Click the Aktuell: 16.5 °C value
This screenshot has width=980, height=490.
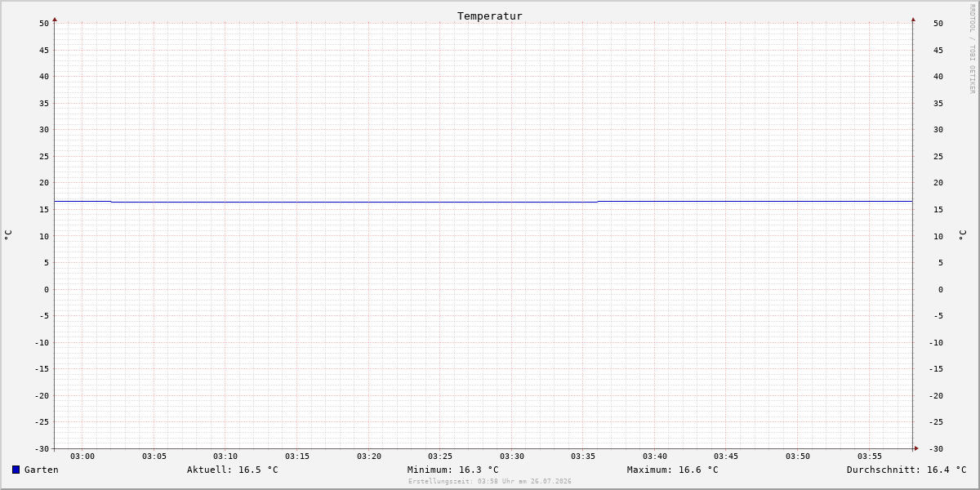[x=233, y=470]
